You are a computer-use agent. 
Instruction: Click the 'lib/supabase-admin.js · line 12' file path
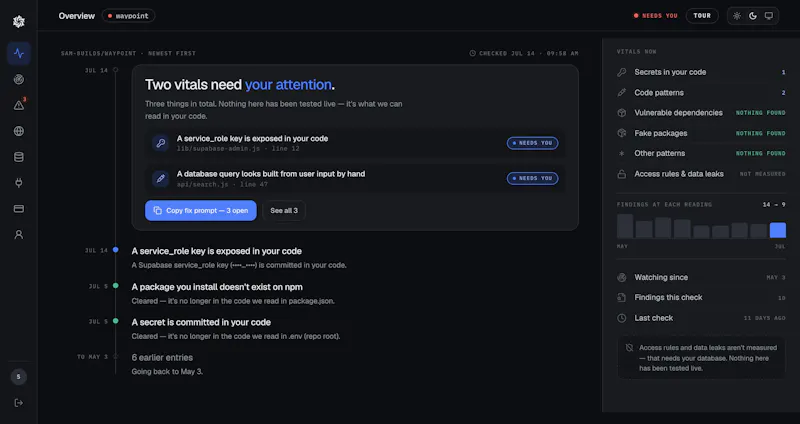[x=238, y=149]
